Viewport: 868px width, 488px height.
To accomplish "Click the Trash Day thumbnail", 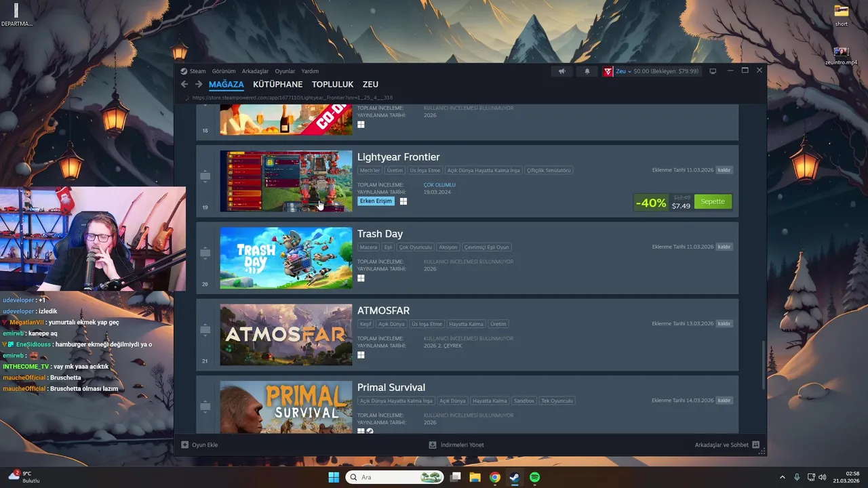I will [286, 258].
